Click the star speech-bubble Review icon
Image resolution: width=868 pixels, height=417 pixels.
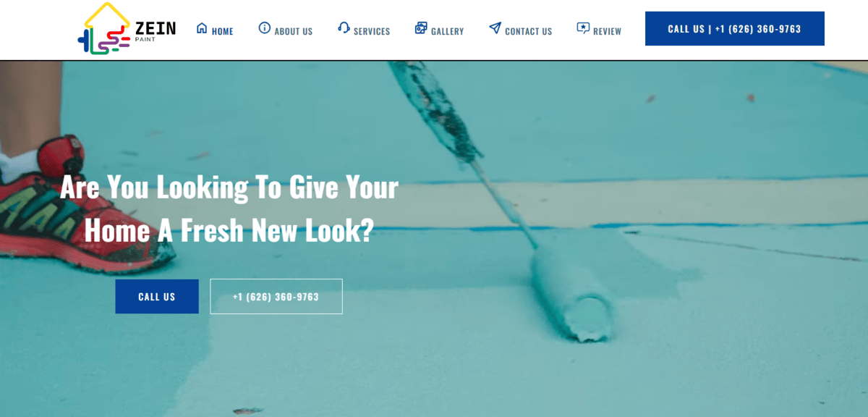pyautogui.click(x=583, y=28)
